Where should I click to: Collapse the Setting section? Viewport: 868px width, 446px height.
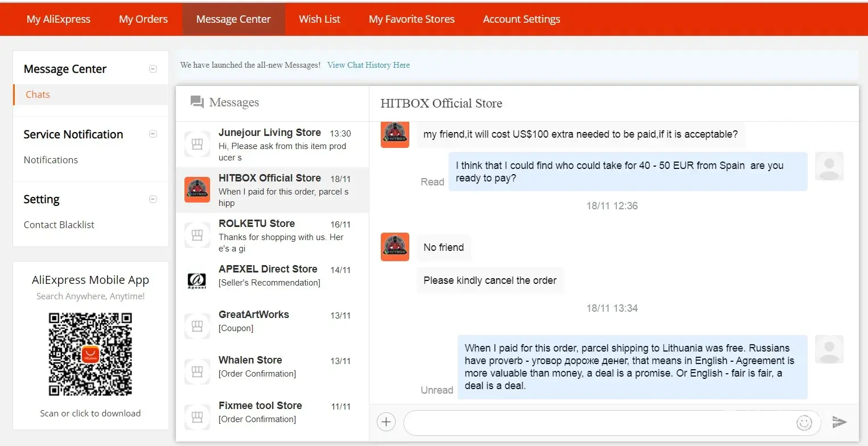click(153, 199)
